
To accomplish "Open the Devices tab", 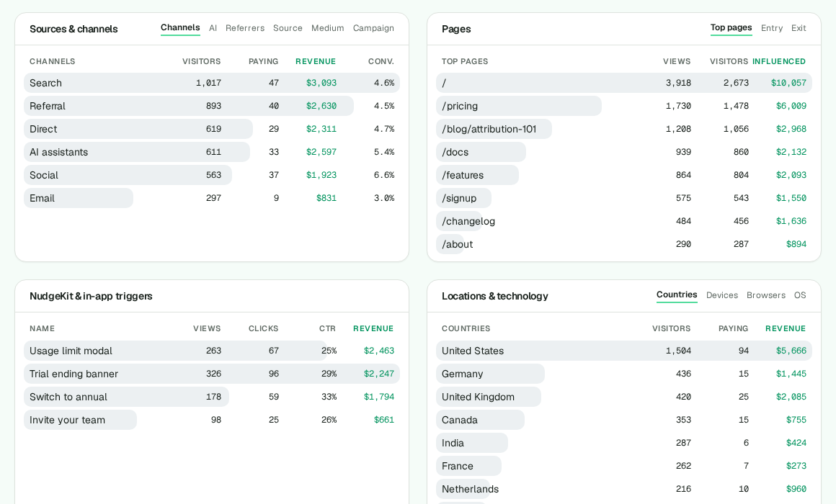I will coord(722,295).
